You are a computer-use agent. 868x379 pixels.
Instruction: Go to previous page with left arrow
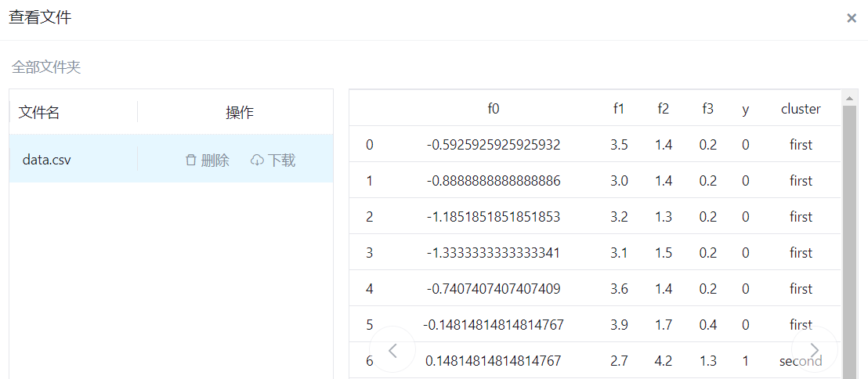(392, 350)
